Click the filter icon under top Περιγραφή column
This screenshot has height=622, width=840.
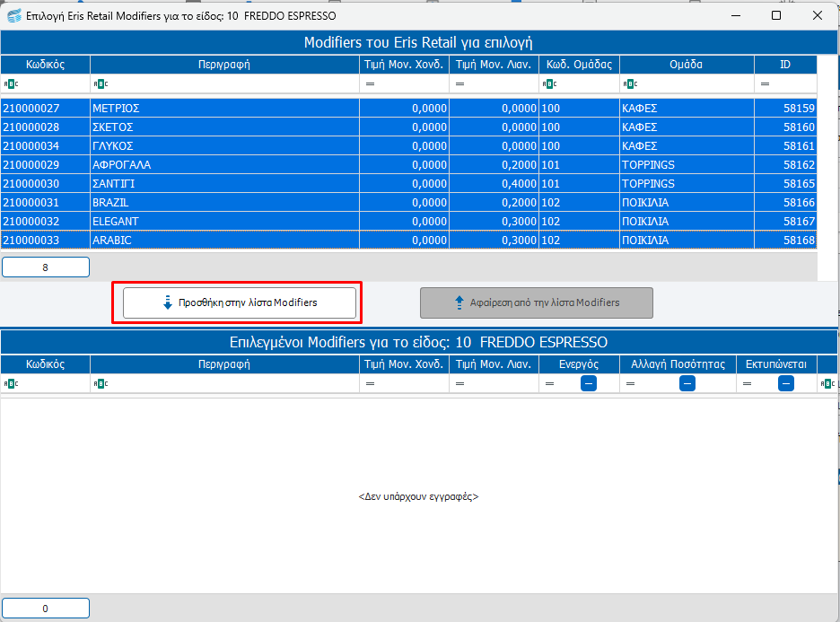point(101,84)
